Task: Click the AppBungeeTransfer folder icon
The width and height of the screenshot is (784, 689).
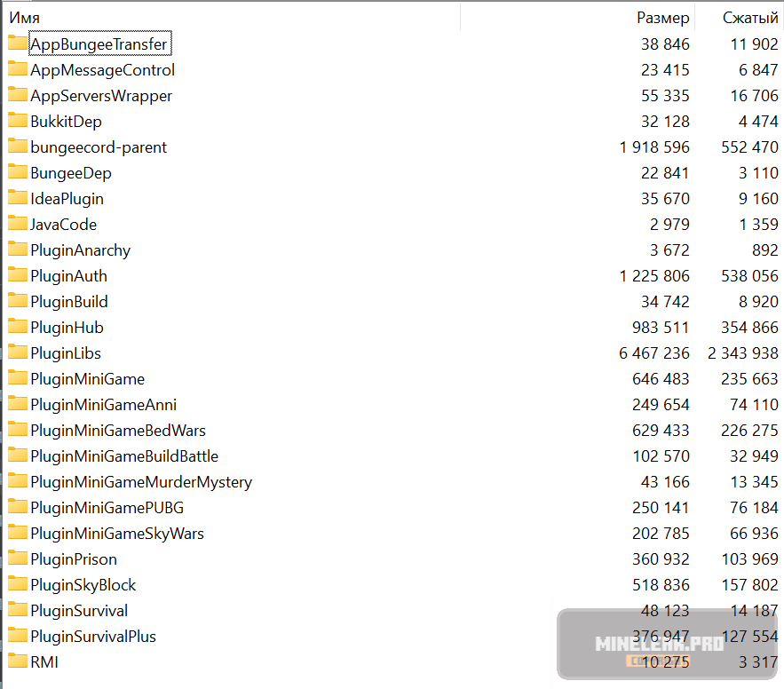Action: [18, 43]
